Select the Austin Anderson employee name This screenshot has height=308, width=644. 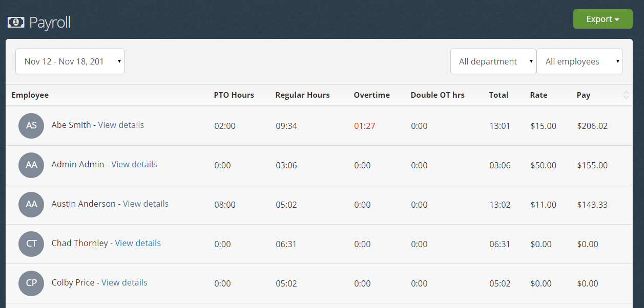click(x=84, y=204)
